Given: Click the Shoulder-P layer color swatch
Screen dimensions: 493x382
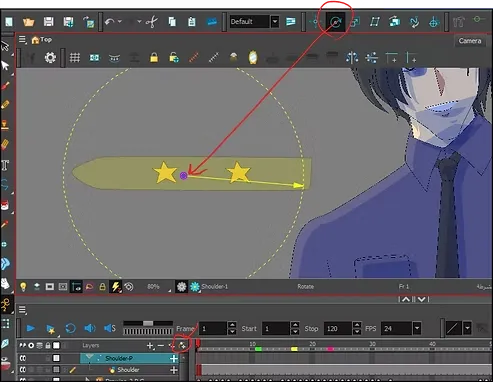Looking at the screenshot, I should [56, 358].
